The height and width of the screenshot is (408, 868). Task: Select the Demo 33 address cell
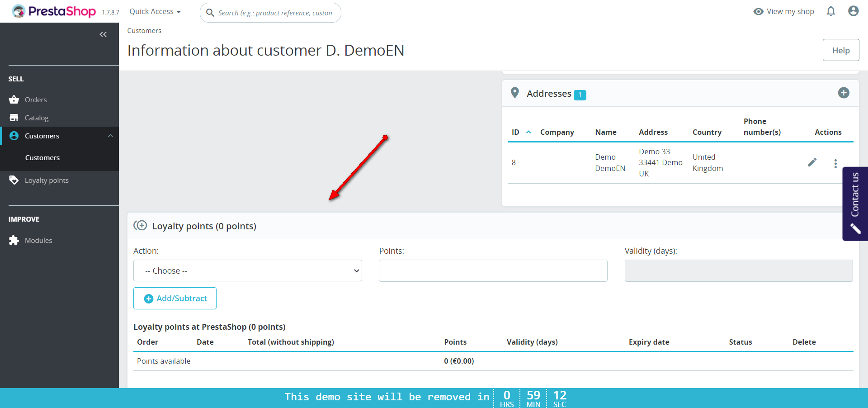[660, 163]
